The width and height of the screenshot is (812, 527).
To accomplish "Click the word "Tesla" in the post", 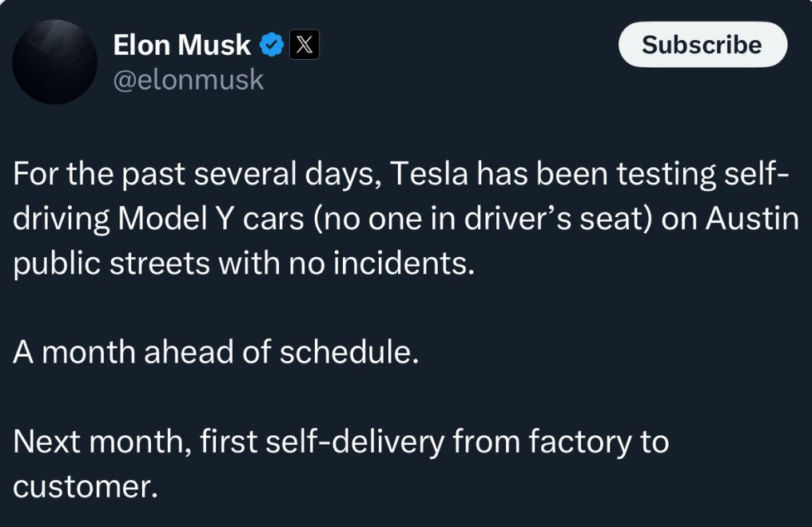I will click(x=429, y=173).
